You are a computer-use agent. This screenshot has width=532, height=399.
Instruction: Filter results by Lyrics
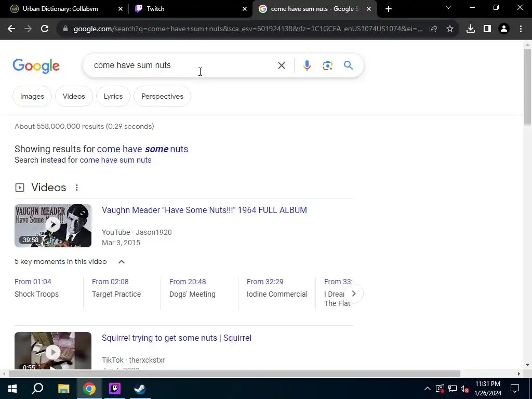[113, 96]
